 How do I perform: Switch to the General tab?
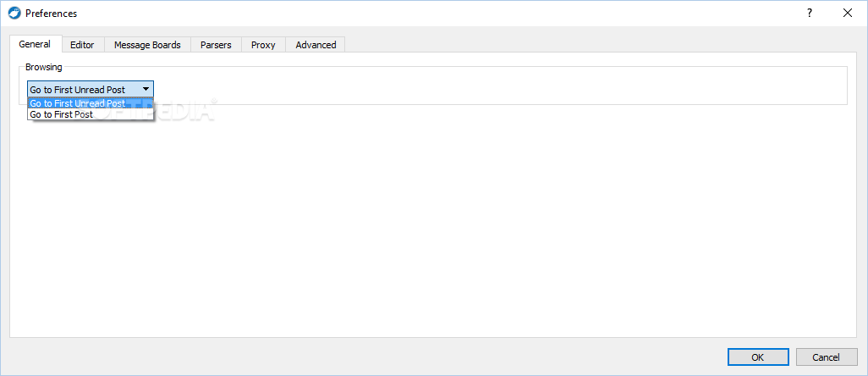coord(35,44)
